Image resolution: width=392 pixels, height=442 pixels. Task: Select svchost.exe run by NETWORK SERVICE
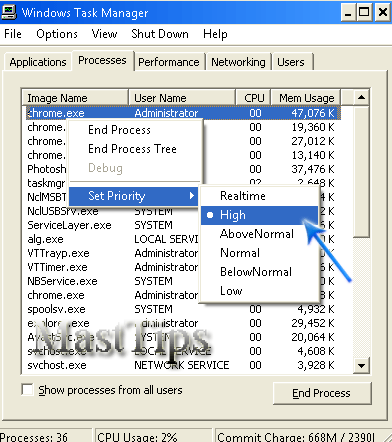click(183, 365)
